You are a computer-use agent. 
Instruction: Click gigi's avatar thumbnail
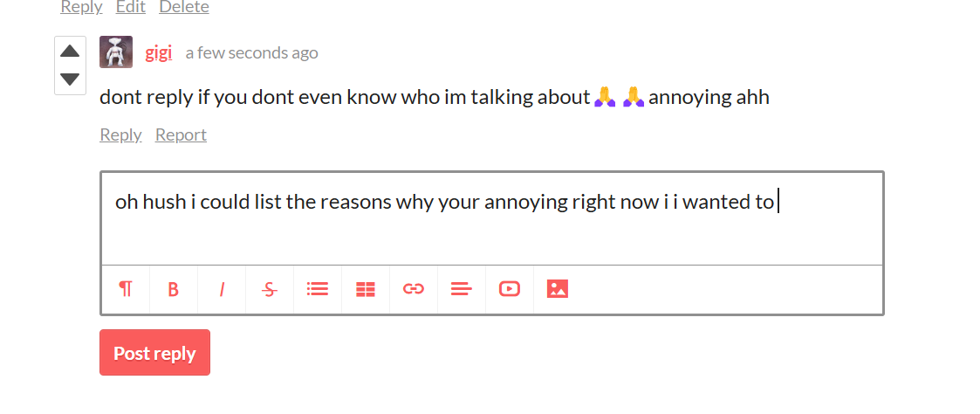click(x=115, y=52)
